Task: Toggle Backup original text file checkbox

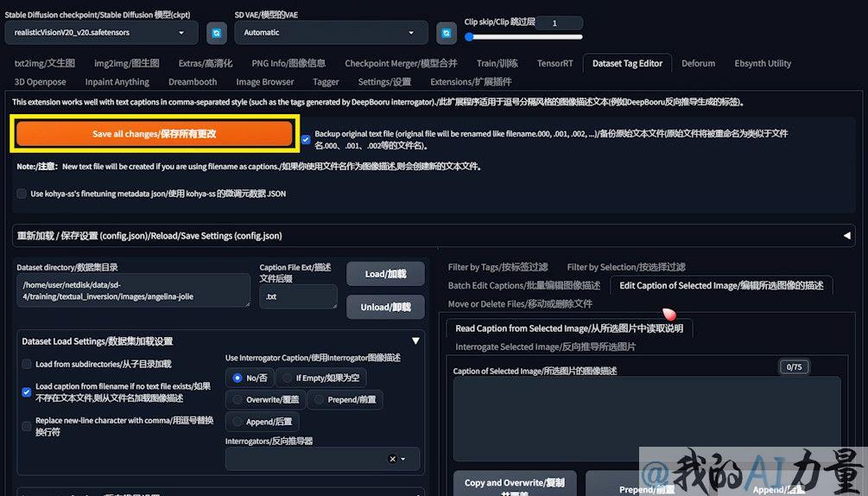Action: (306, 139)
